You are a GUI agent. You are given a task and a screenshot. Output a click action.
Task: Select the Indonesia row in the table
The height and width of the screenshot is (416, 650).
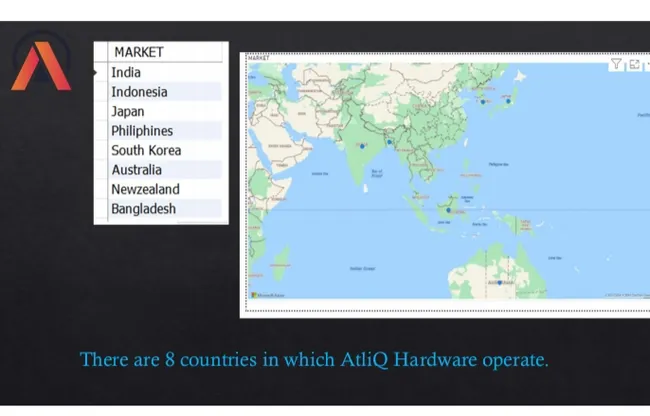(x=165, y=92)
